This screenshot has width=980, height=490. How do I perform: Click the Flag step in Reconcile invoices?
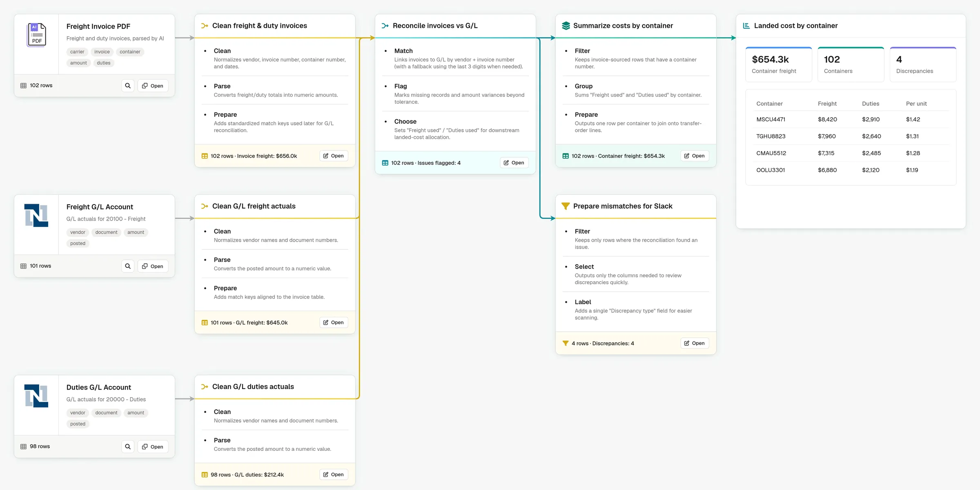click(455, 94)
